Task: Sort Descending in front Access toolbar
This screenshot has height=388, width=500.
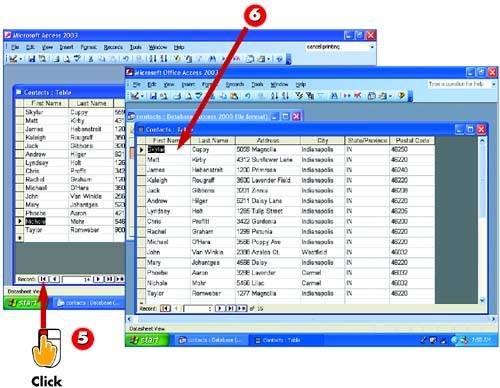Action: point(285,96)
